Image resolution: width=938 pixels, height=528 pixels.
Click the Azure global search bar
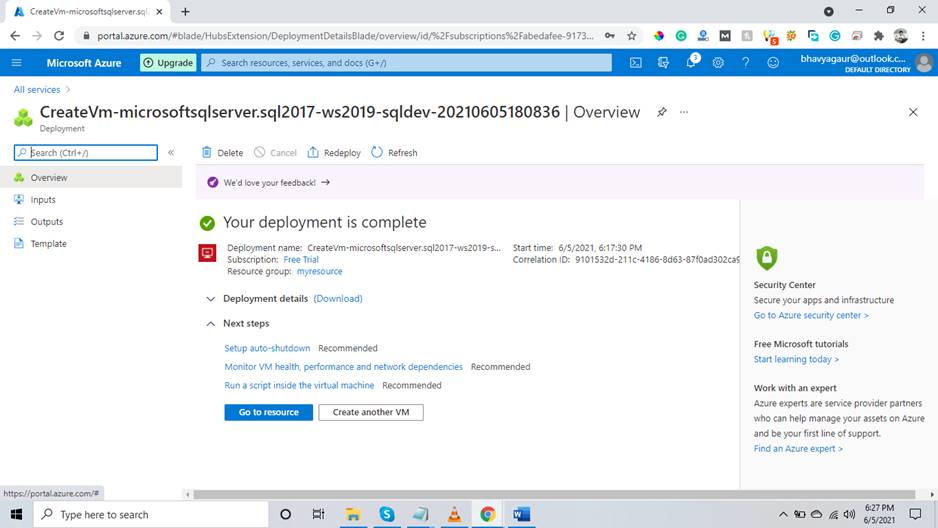pyautogui.click(x=406, y=63)
